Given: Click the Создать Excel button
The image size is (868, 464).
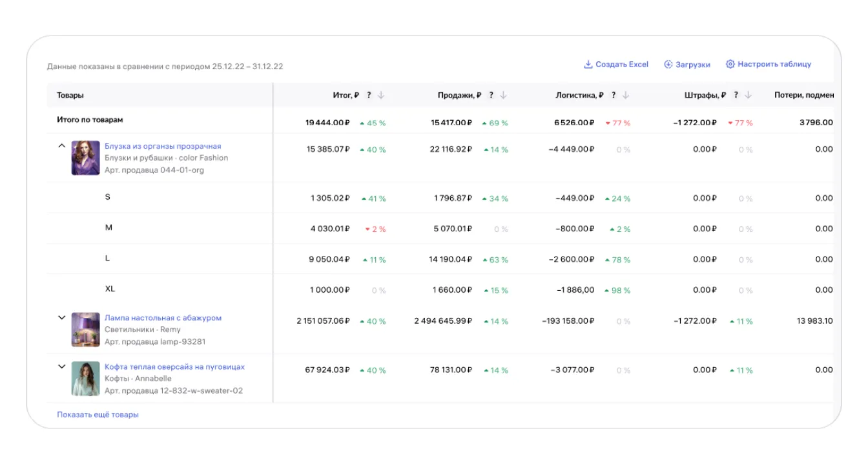Looking at the screenshot, I should coord(616,65).
